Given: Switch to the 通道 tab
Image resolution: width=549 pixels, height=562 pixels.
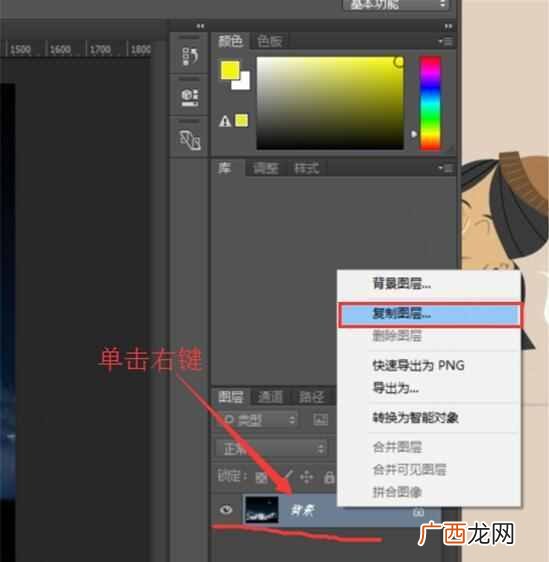Looking at the screenshot, I should pos(271,397).
